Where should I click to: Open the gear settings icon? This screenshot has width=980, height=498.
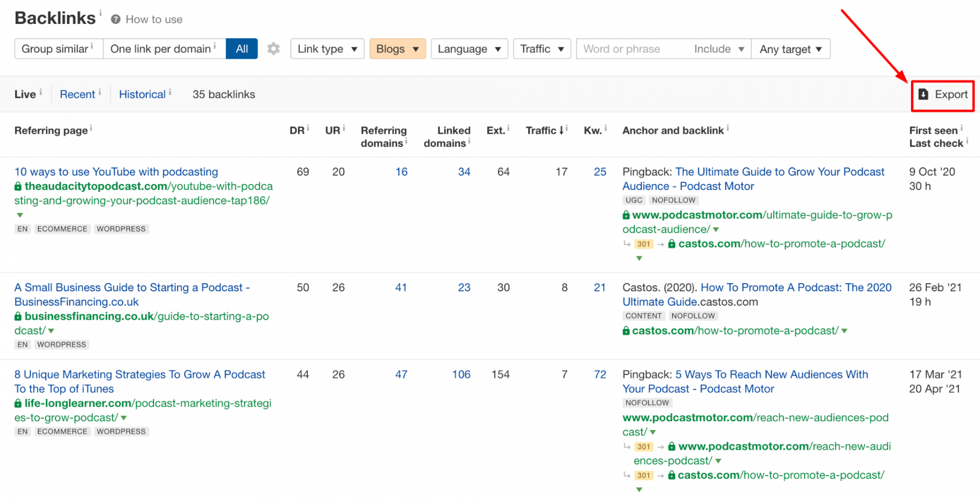tap(274, 49)
